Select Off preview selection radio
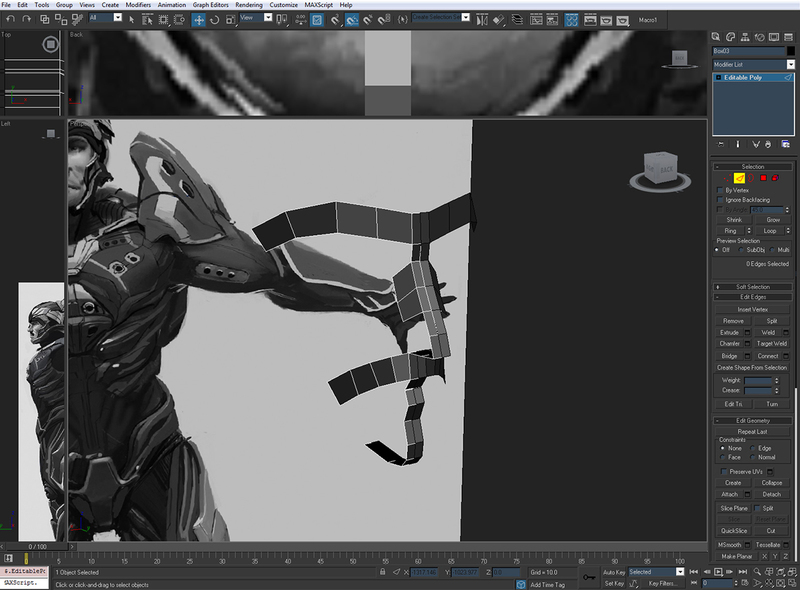 [717, 250]
